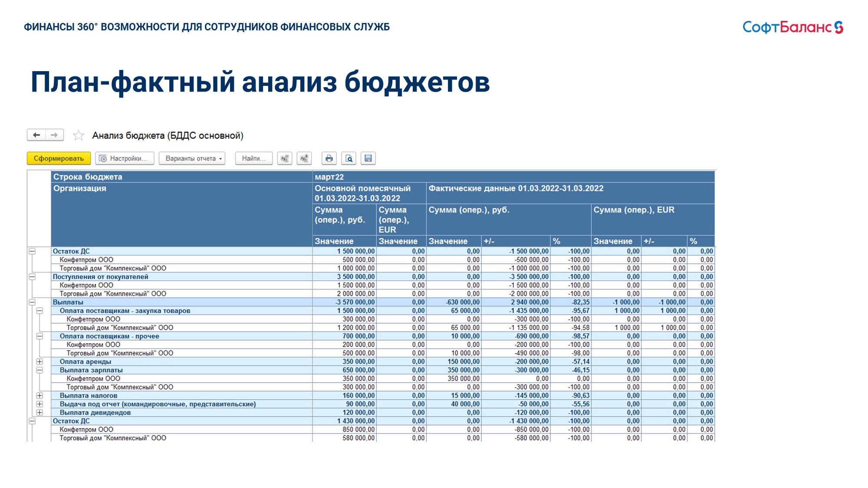This screenshot has width=868, height=488.
Task: Go forward with the right arrow button
Action: point(54,135)
